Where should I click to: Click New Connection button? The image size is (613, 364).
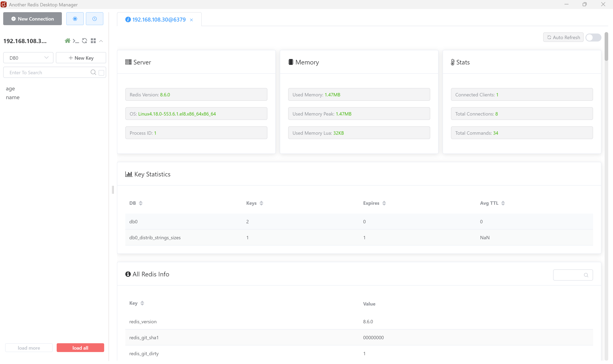(32, 19)
